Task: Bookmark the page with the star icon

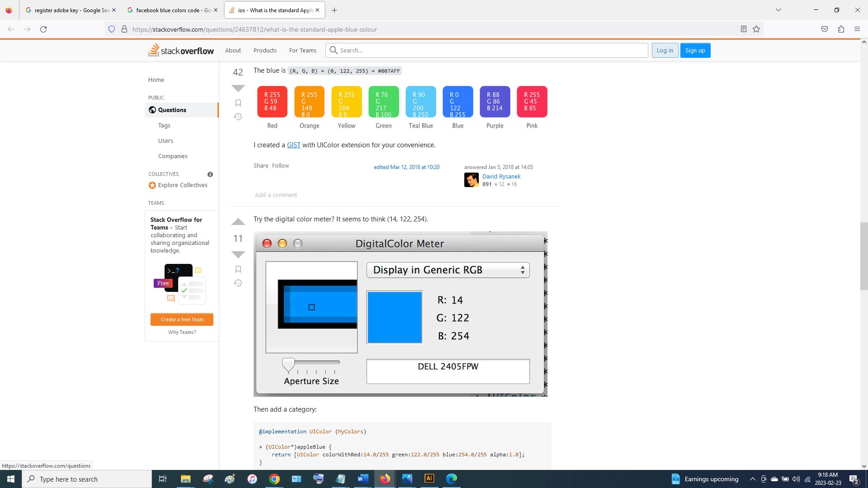Action: [756, 29]
